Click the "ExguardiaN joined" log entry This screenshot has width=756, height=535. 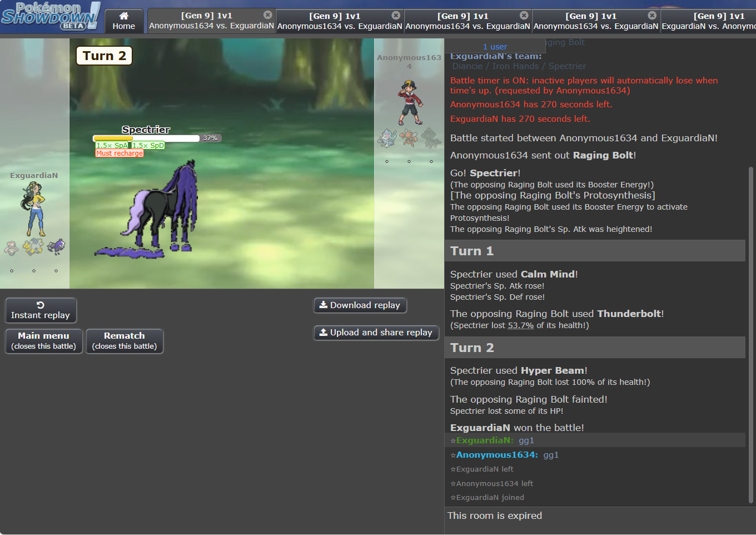pyautogui.click(x=488, y=498)
